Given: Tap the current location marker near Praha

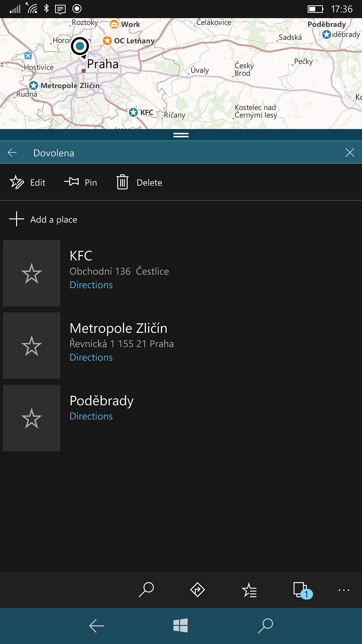Looking at the screenshot, I should [80, 46].
